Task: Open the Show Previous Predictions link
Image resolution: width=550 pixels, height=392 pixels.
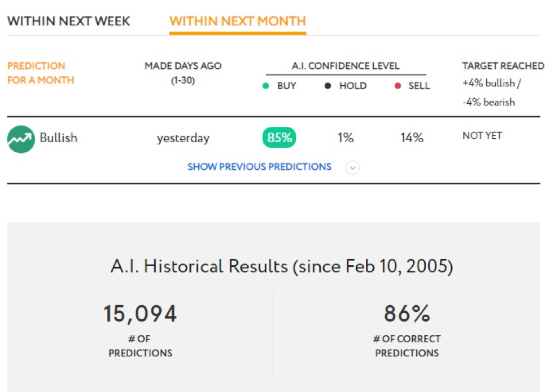Action: click(x=259, y=167)
